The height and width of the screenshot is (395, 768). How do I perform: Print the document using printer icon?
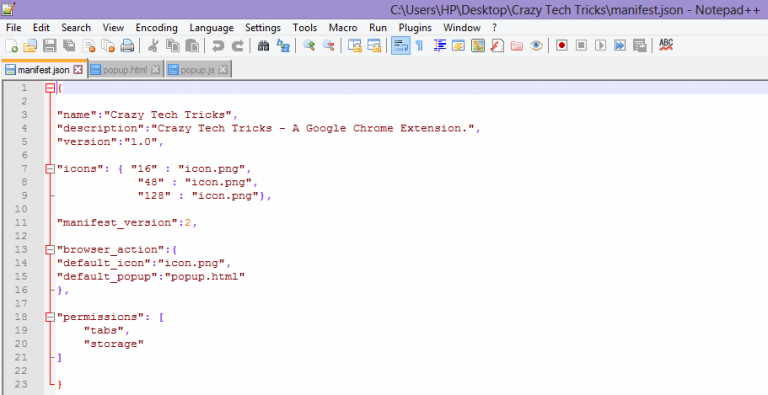tap(127, 46)
